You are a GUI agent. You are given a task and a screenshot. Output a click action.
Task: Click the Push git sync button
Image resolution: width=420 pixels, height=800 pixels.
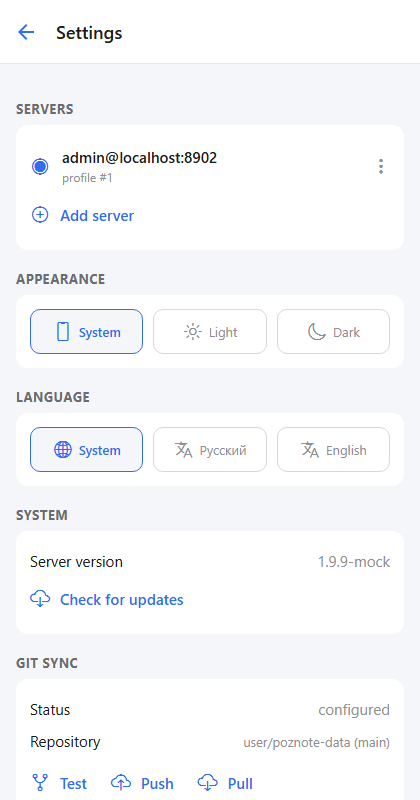[142, 783]
